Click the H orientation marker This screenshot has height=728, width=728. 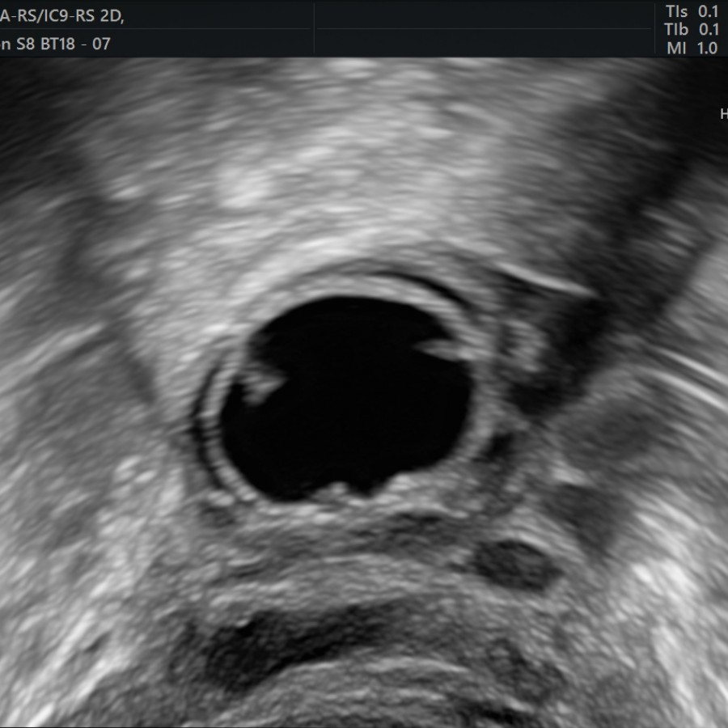tap(723, 113)
